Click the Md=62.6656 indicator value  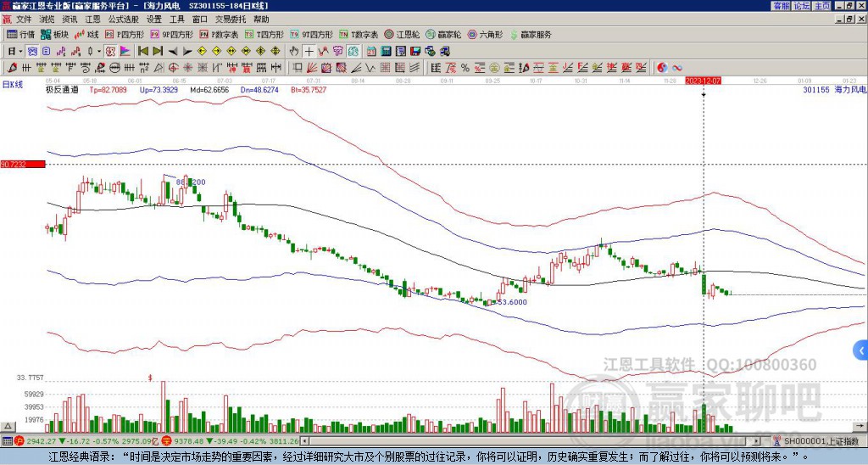(209, 89)
